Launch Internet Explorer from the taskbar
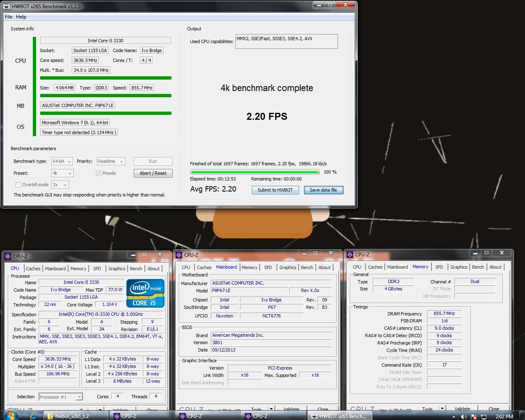525x420 pixels. (34, 416)
